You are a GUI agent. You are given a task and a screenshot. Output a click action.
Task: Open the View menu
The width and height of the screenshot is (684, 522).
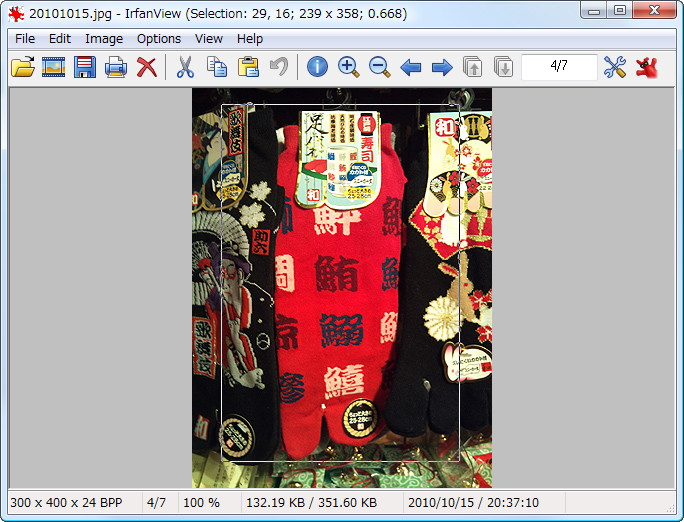[x=209, y=39]
